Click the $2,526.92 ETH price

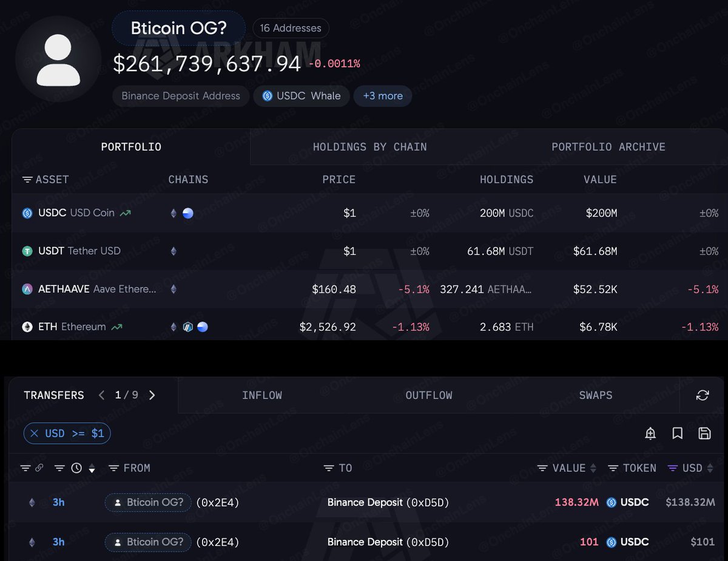coord(328,327)
